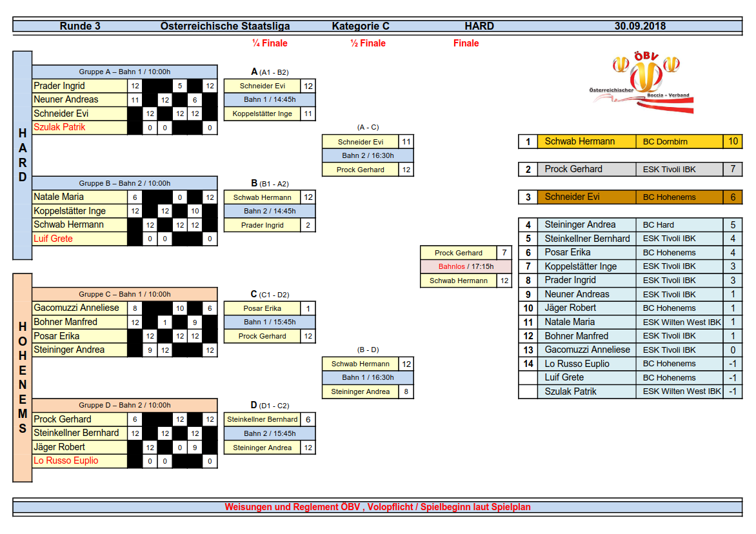756x534 pixels.
Task: Click the Gruppe D – Bahn 2 header
Action: coord(124,405)
